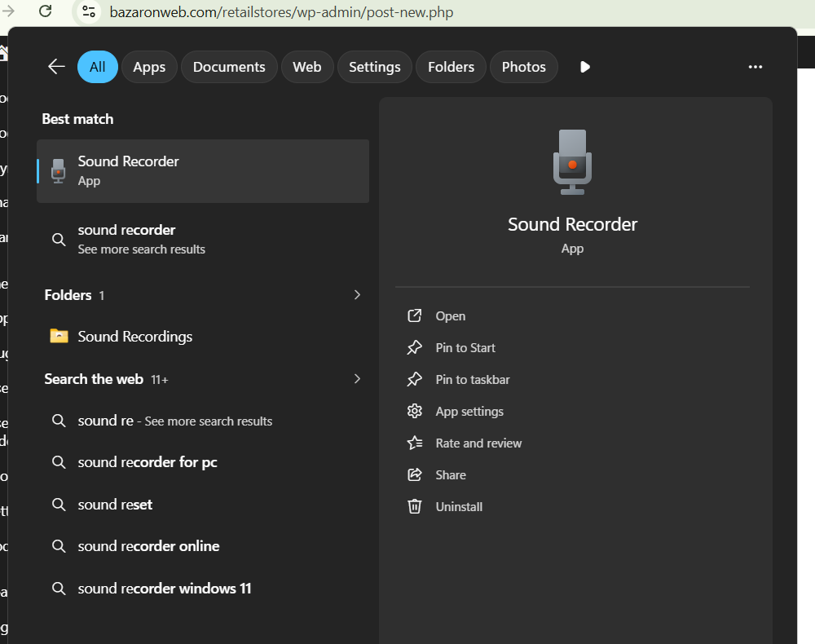Click search icon beside 'sound recorder windows 11'

click(x=59, y=588)
